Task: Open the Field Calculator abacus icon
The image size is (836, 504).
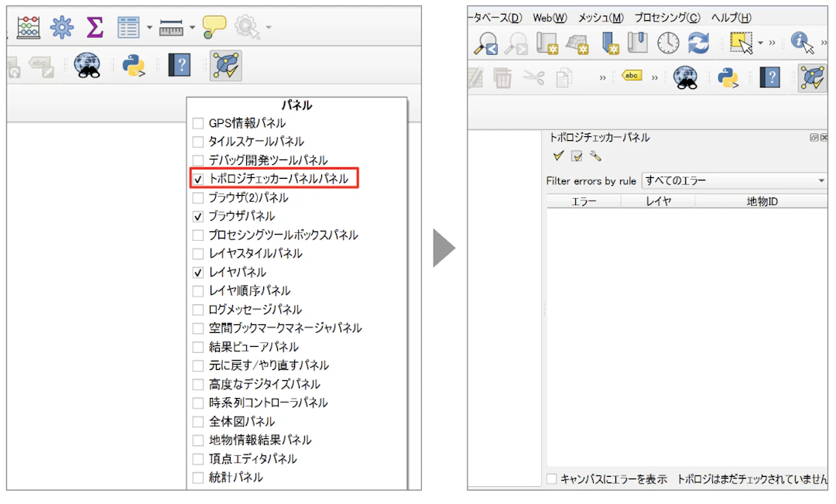Action: pos(29,26)
